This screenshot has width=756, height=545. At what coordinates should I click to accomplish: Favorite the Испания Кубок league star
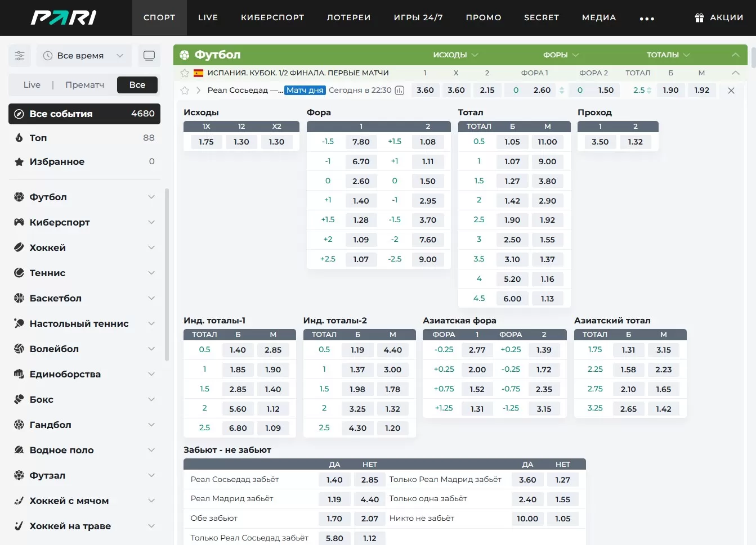(x=185, y=73)
